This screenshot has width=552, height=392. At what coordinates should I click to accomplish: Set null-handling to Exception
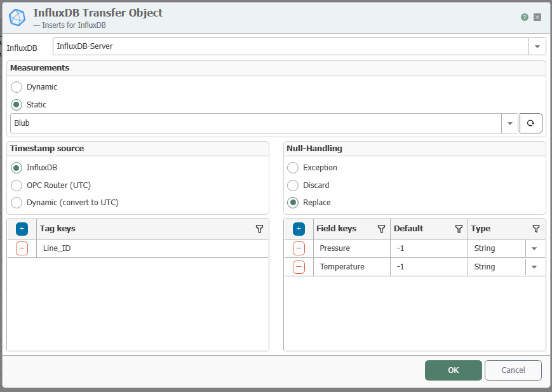pyautogui.click(x=293, y=168)
